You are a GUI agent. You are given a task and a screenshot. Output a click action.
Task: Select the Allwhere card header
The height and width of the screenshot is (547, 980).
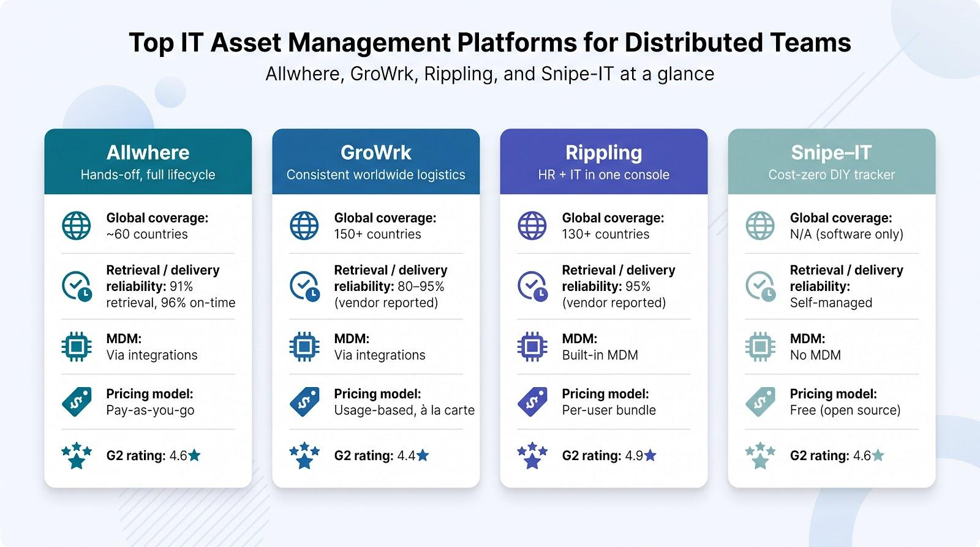click(x=148, y=162)
